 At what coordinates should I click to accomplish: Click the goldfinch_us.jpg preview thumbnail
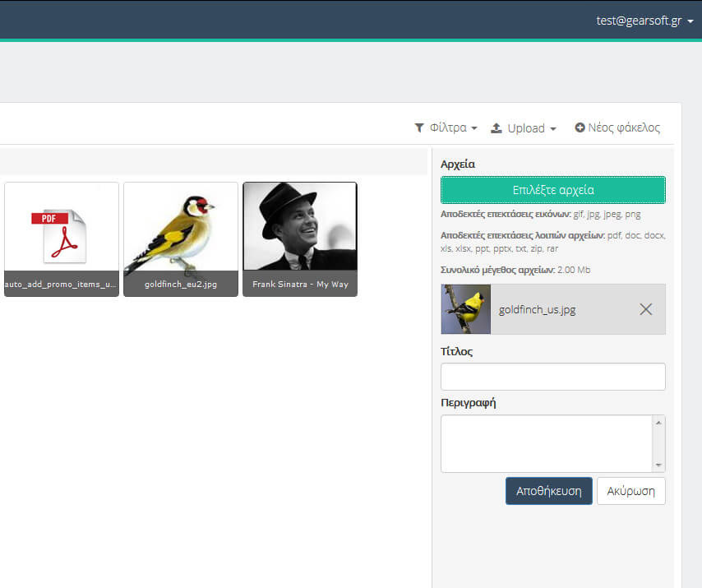tap(465, 309)
